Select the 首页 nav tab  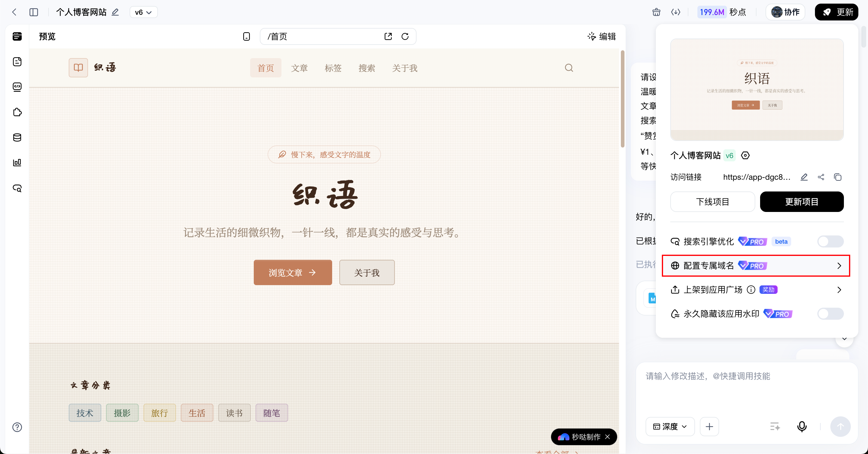click(x=266, y=68)
